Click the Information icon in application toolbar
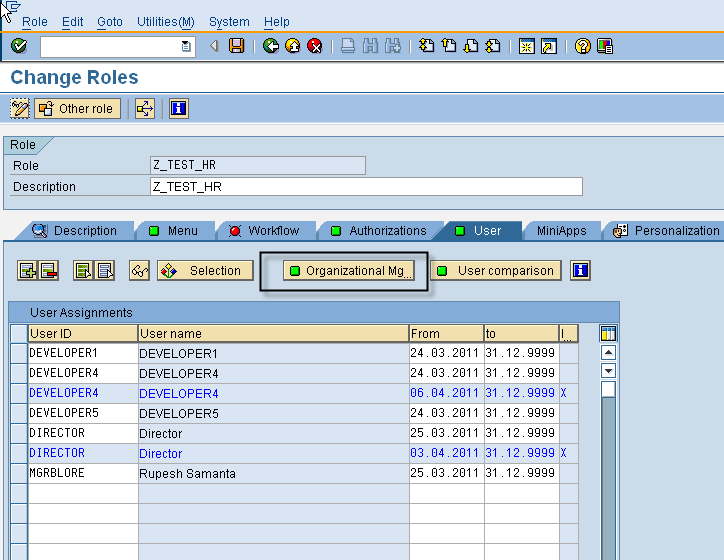 [179, 108]
